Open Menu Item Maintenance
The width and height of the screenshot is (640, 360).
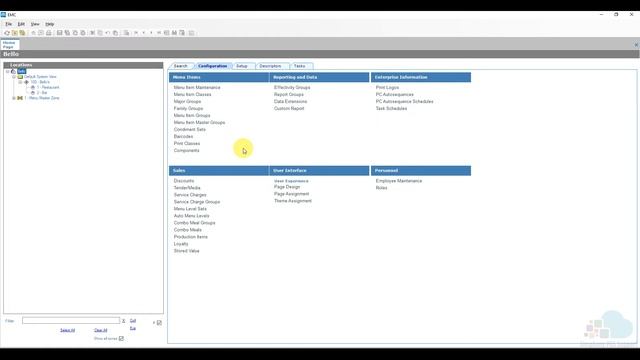coord(197,87)
